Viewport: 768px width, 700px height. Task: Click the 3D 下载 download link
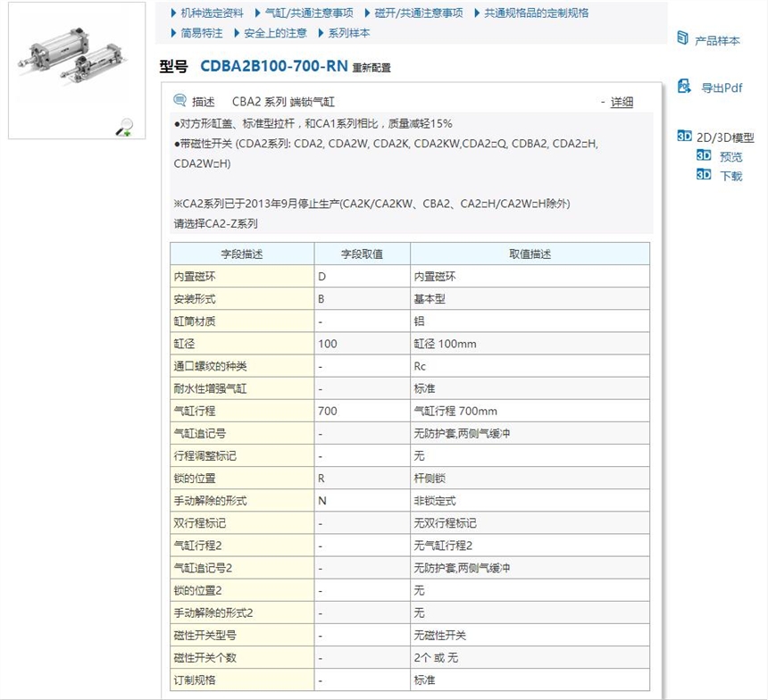[729, 176]
